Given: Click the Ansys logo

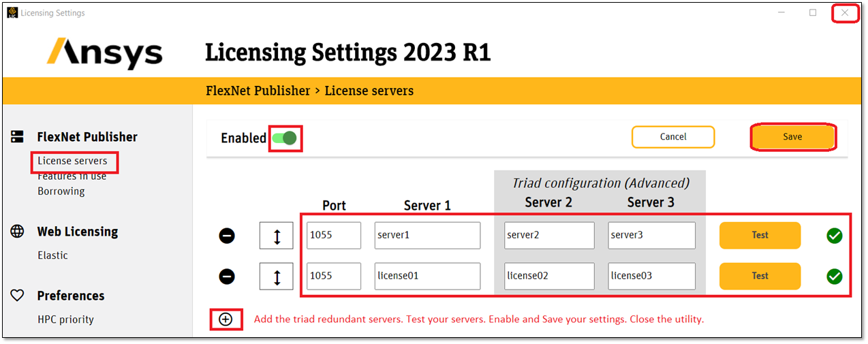Looking at the screenshot, I should (104, 53).
